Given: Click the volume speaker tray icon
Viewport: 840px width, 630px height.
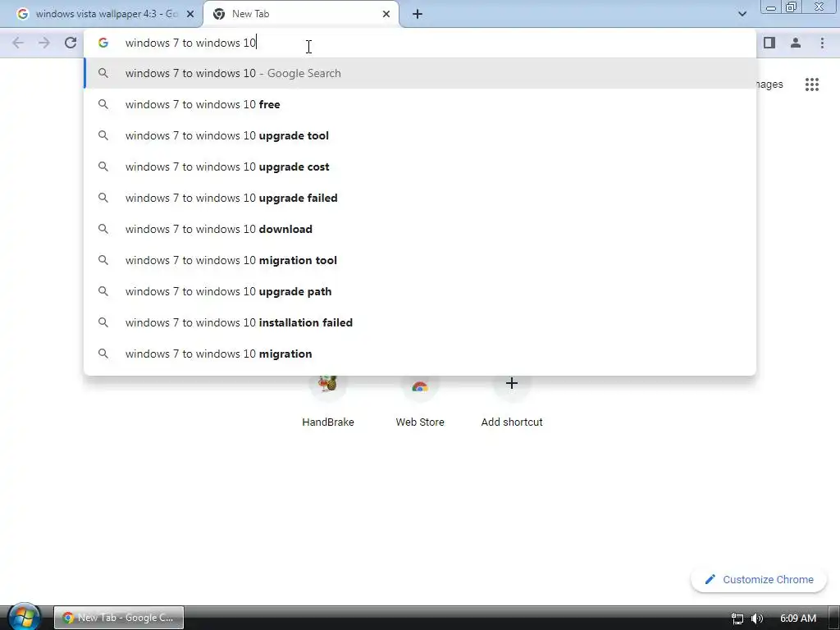Looking at the screenshot, I should [x=757, y=619].
